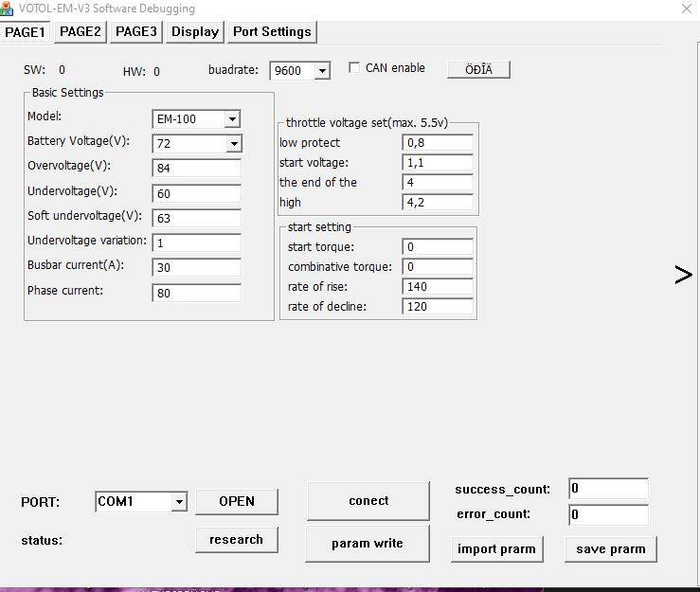The width and height of the screenshot is (700, 592).
Task: Enable the CAN enable checkbox
Action: (354, 68)
